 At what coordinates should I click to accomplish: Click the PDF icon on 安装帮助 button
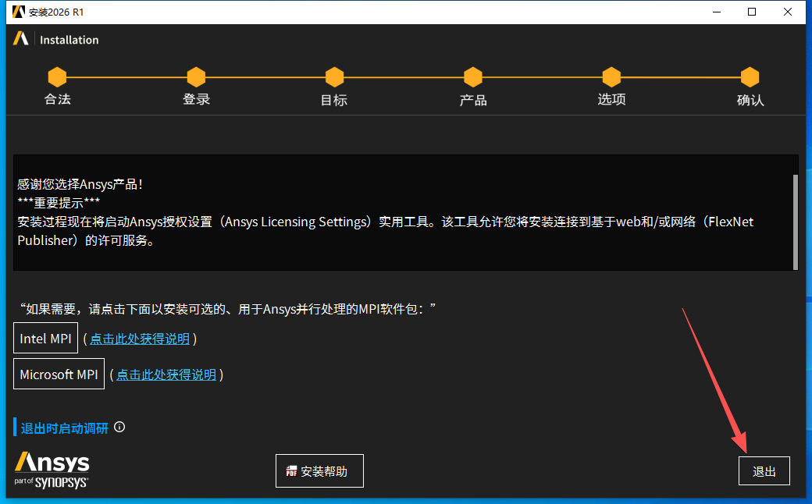click(290, 470)
